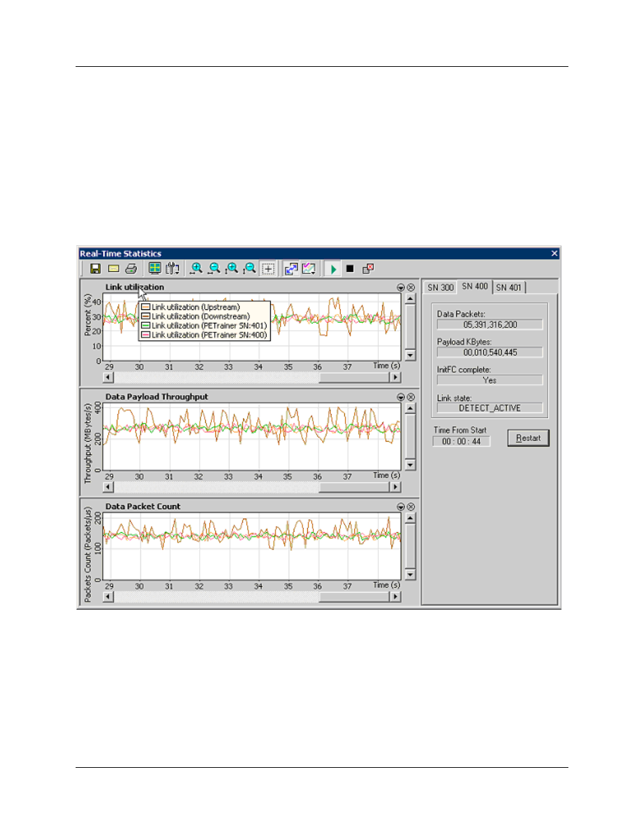Click Throughput graph horizontal scrollbar thumb
Image resolution: width=644 pixels, height=834 pixels.
tap(354, 487)
